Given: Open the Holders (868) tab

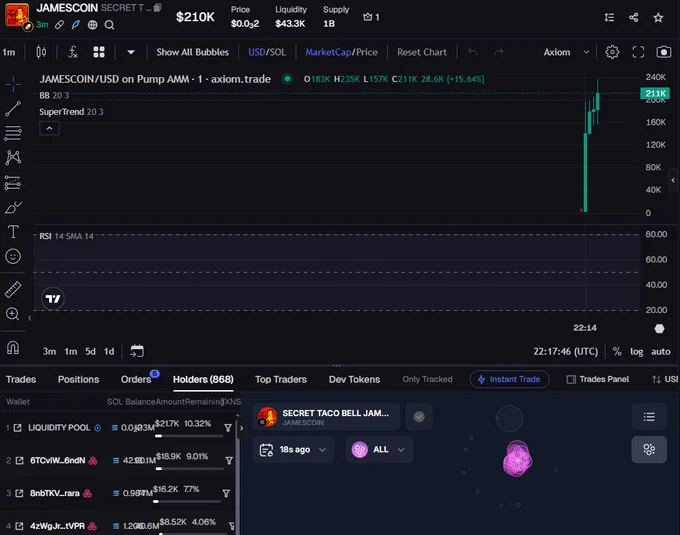Looking at the screenshot, I should (x=203, y=379).
